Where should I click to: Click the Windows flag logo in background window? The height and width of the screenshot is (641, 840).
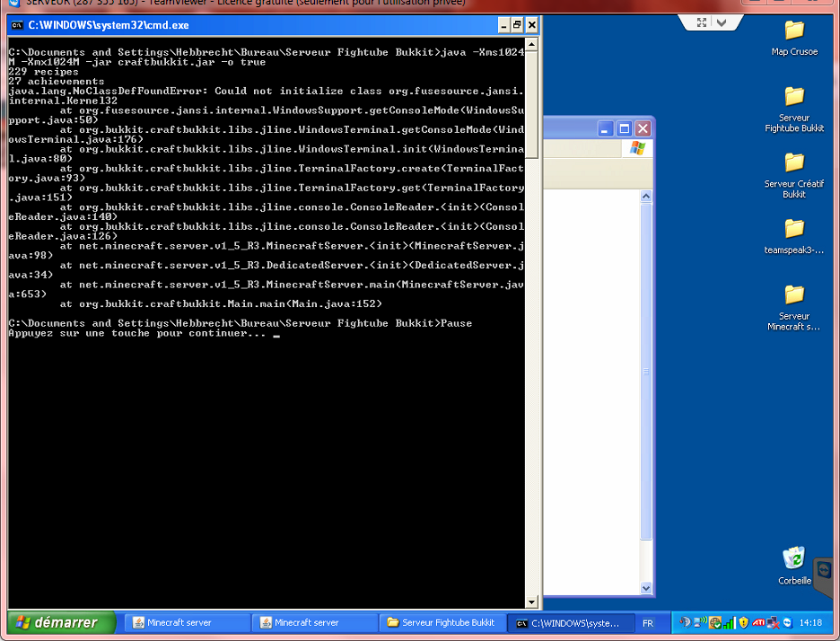[637, 148]
